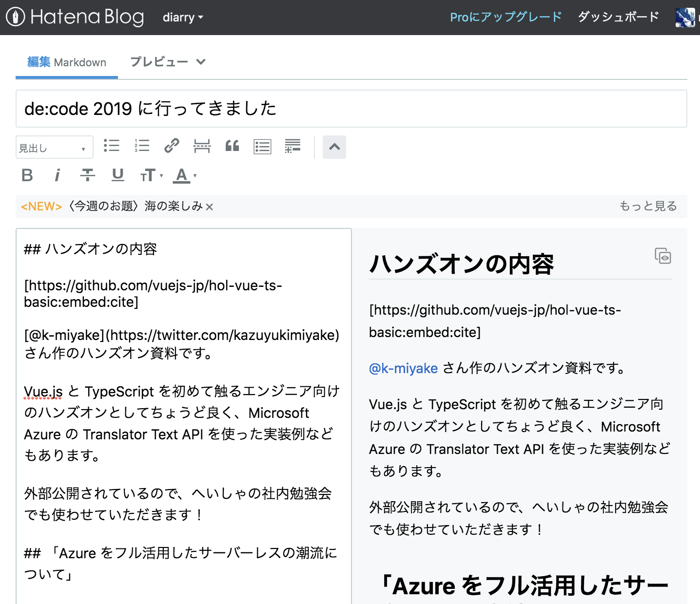This screenshot has width=700, height=604.
Task: Open the font size dropdown
Action: (x=152, y=175)
